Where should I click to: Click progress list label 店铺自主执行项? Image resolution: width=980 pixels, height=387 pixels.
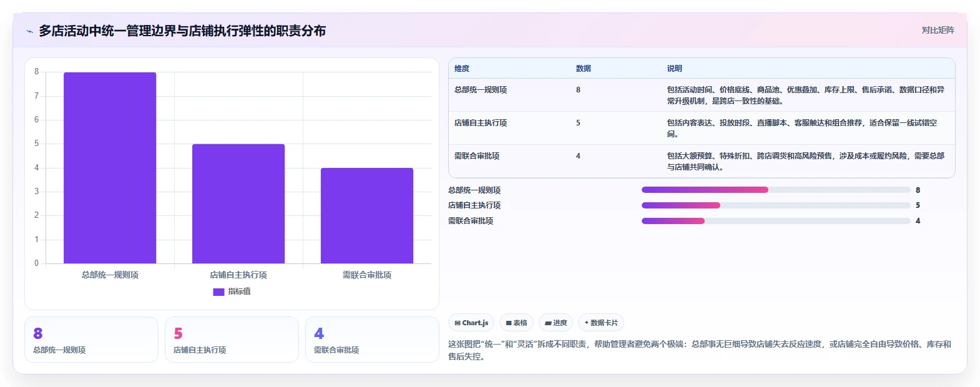pyautogui.click(x=474, y=205)
